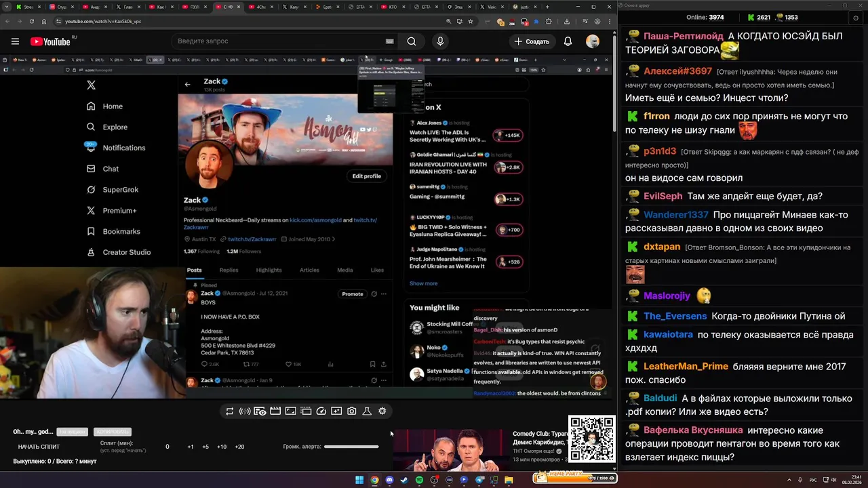Click the add-screen plus icon in overlay toolbar
Viewport: 868px width, 488px height.
coord(336,411)
